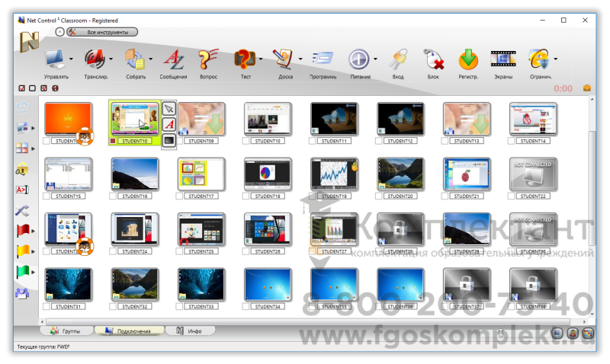Click the Сообщения (Messages) toolbar icon
Viewport: 610px width, 364px height.
(x=173, y=60)
